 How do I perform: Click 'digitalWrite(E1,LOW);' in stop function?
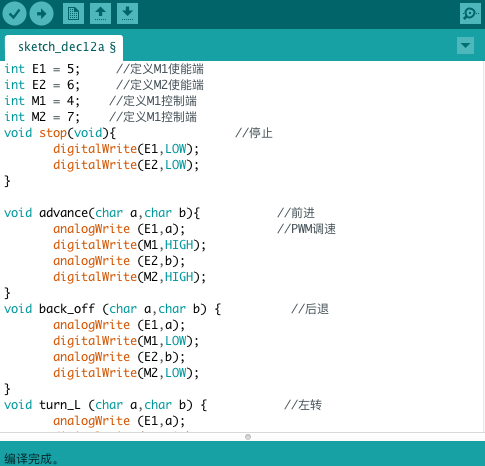pos(126,149)
